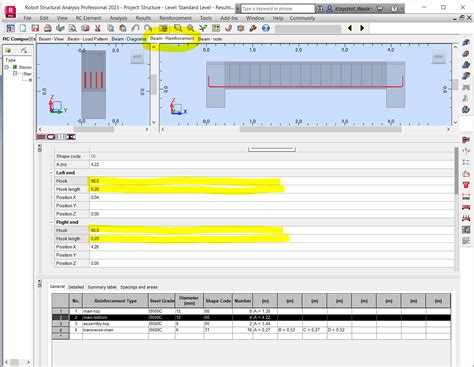Click the Print preview magnifier icon

coord(73,28)
